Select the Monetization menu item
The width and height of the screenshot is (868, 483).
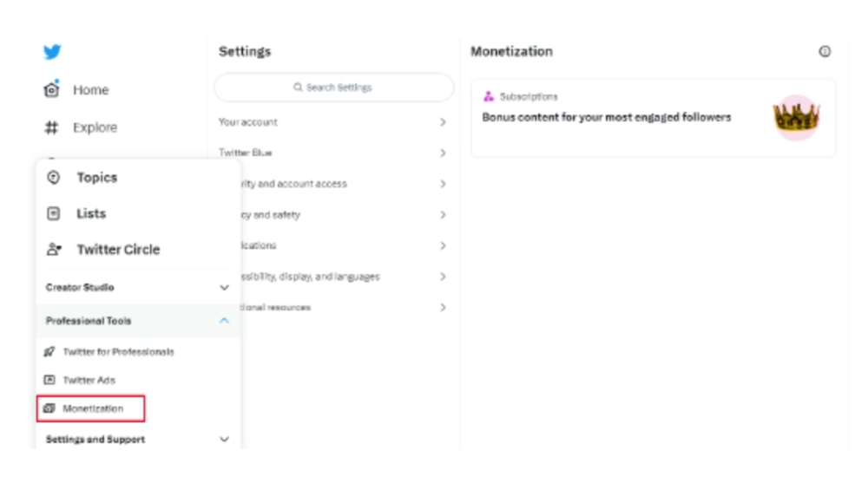coord(91,409)
